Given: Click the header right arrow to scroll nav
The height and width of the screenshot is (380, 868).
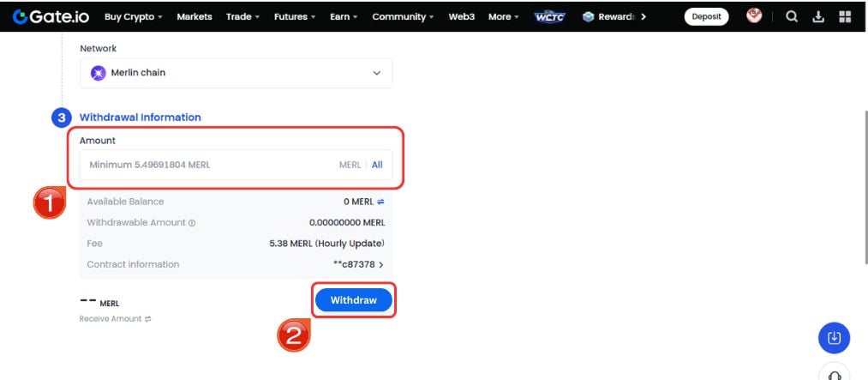Looking at the screenshot, I should (x=644, y=16).
